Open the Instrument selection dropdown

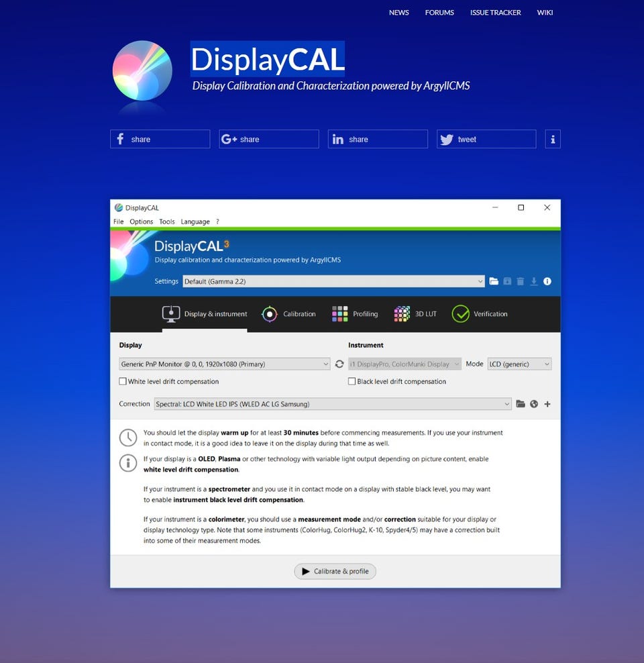(x=405, y=364)
